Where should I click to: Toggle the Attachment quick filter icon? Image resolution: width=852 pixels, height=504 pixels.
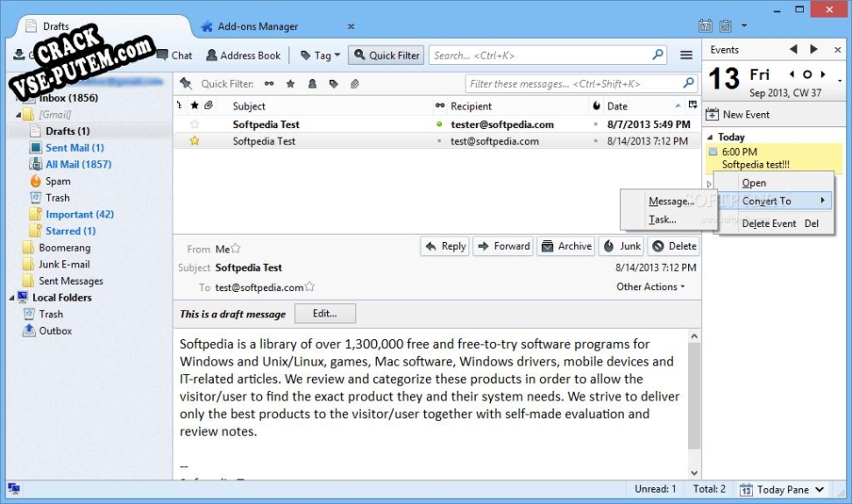click(x=355, y=83)
